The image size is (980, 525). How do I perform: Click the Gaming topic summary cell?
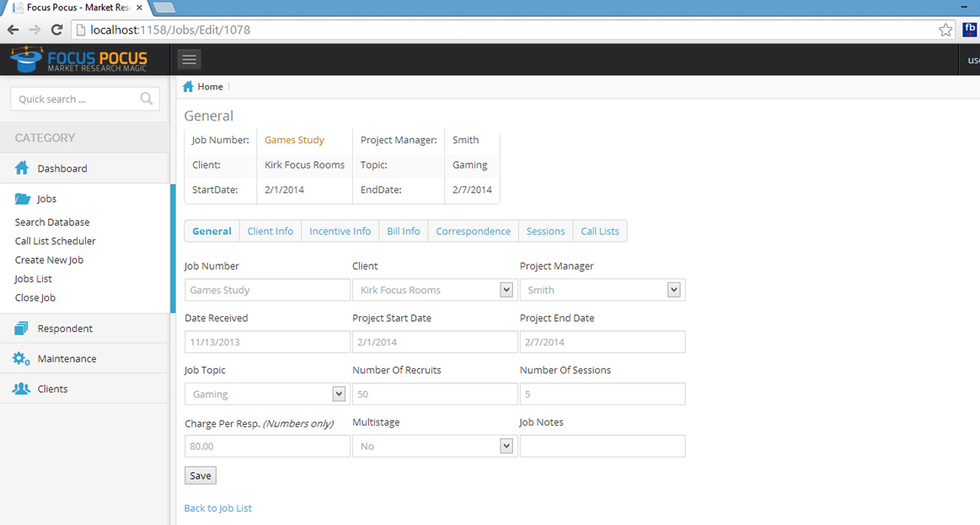pyautogui.click(x=470, y=165)
